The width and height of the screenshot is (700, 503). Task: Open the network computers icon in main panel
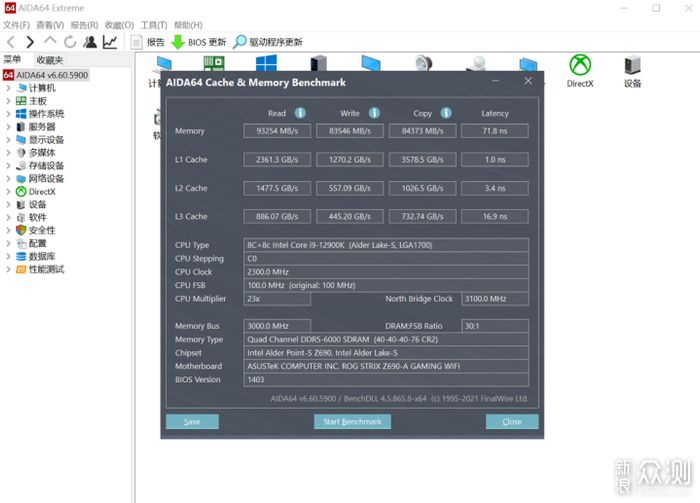[528, 64]
